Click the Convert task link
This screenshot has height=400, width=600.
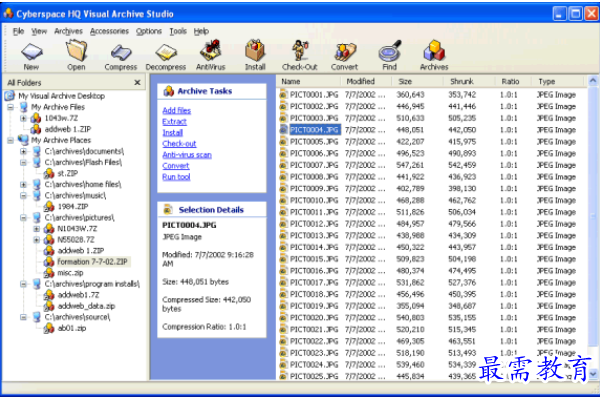(176, 166)
